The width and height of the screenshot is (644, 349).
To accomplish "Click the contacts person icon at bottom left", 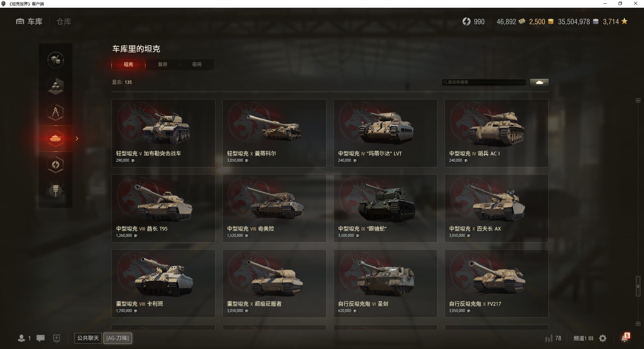I will pyautogui.click(x=21, y=338).
